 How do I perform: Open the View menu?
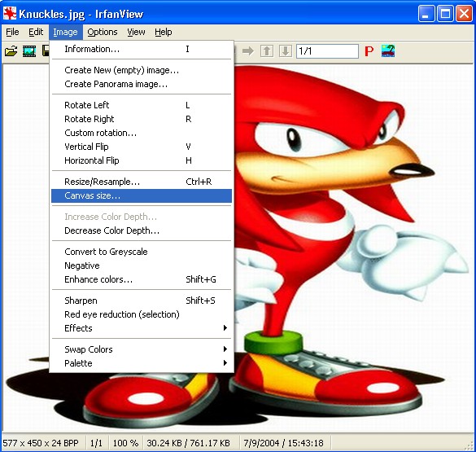tap(136, 32)
